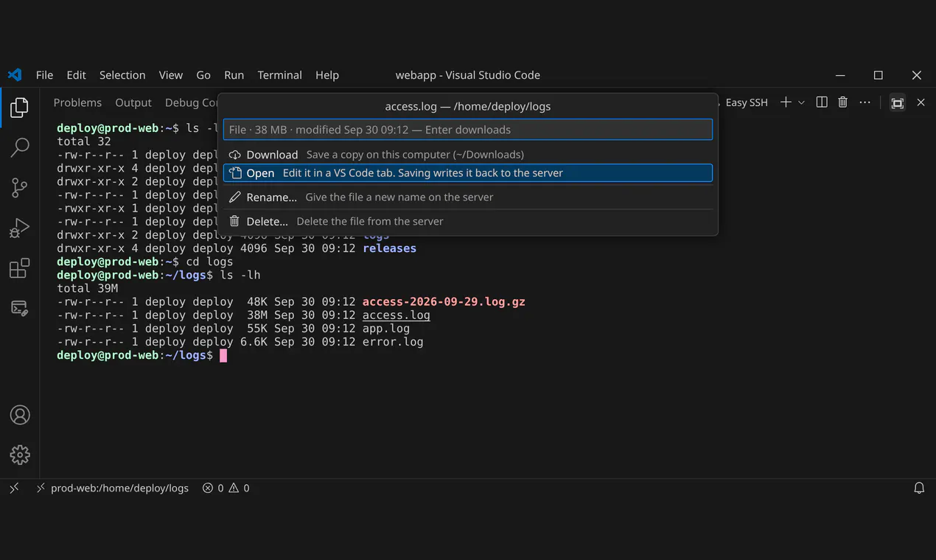936x560 pixels.
Task: Open Source Control view in activity bar
Action: [20, 188]
